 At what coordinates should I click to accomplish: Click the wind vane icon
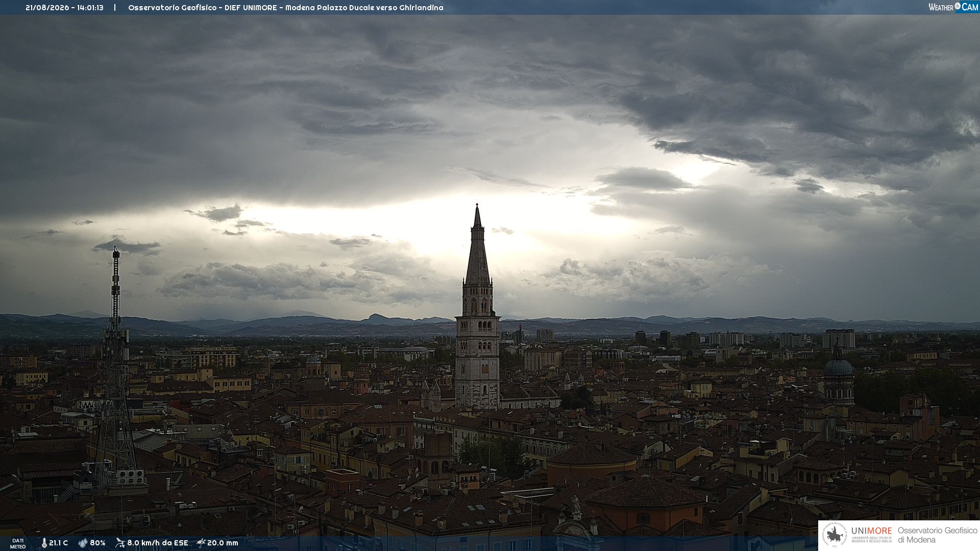coord(120,543)
